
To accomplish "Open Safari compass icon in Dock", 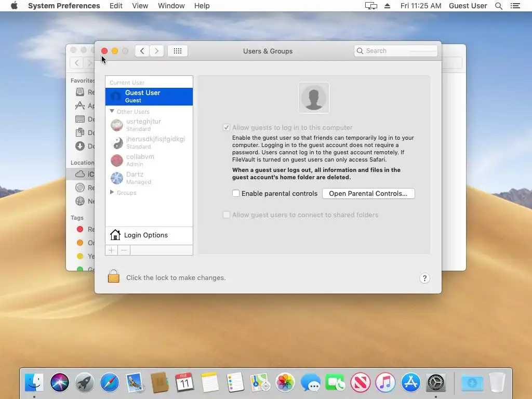I will [110, 382].
